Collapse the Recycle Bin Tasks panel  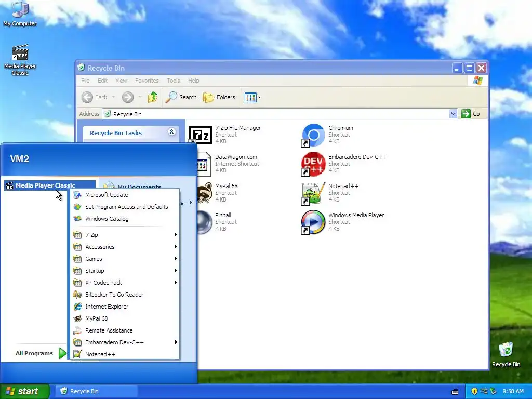click(x=171, y=131)
